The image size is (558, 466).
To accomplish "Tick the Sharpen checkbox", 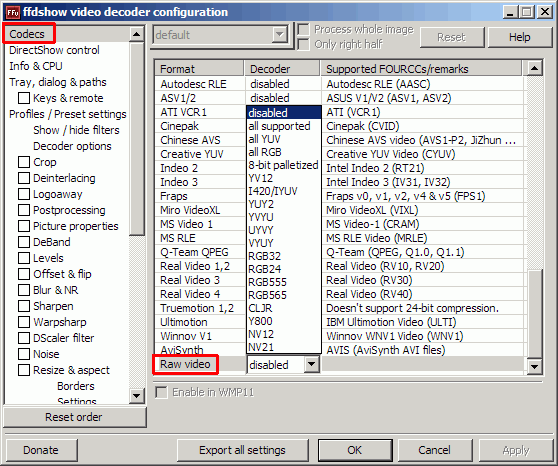I will [24, 306].
